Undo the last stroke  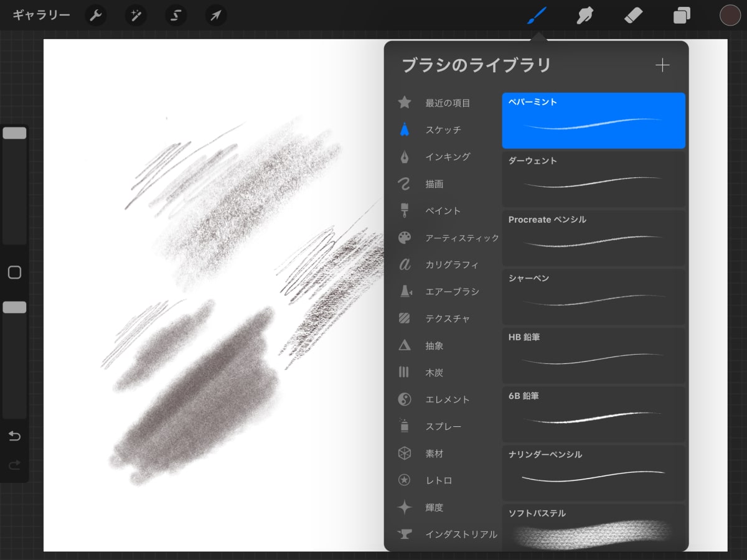[x=14, y=436]
